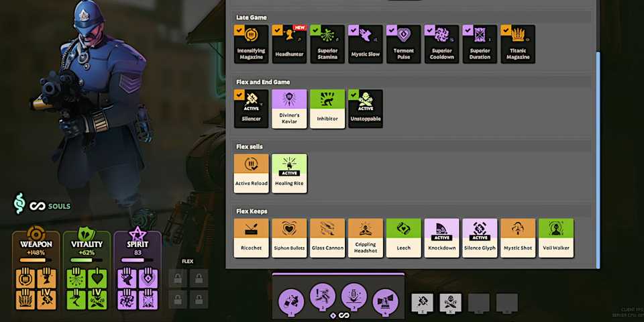Pick the Silence Glyph item card

click(480, 237)
